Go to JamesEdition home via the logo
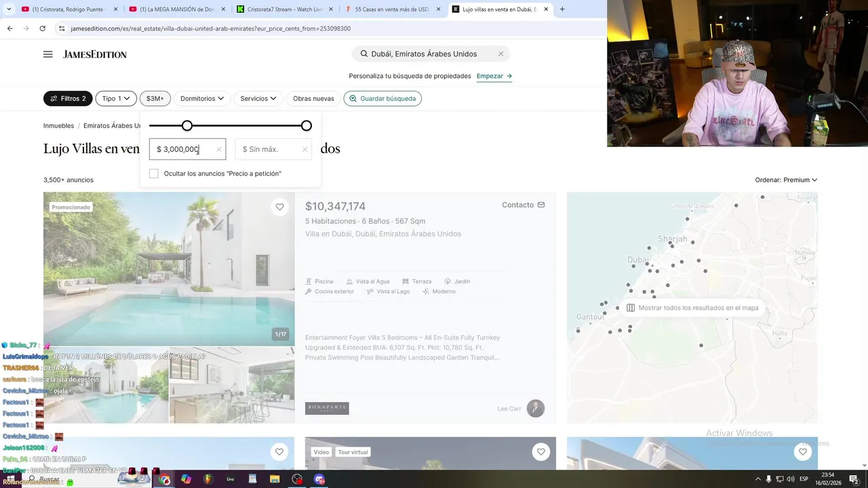The height and width of the screenshot is (488, 868). click(x=95, y=54)
